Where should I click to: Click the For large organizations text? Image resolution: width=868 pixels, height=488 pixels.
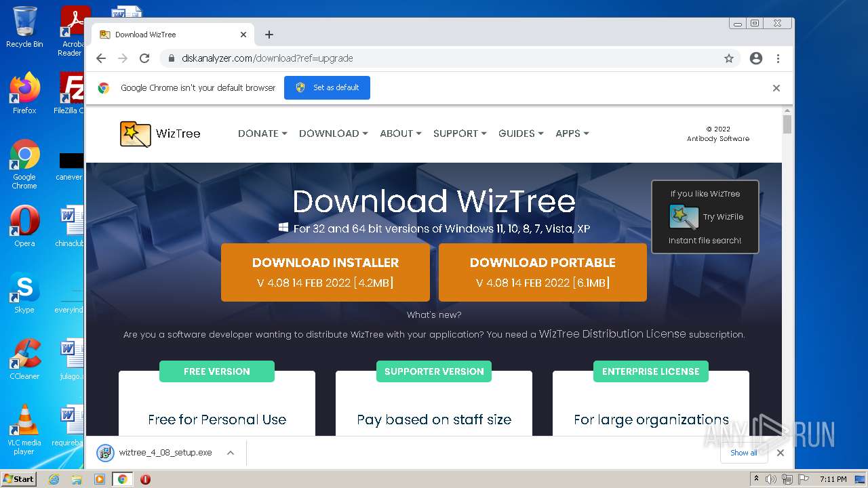click(651, 420)
